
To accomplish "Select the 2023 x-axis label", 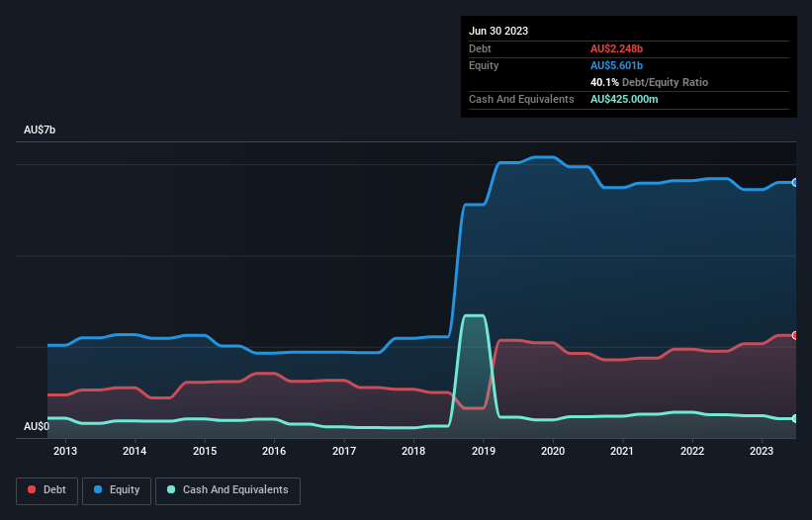I will [x=762, y=451].
